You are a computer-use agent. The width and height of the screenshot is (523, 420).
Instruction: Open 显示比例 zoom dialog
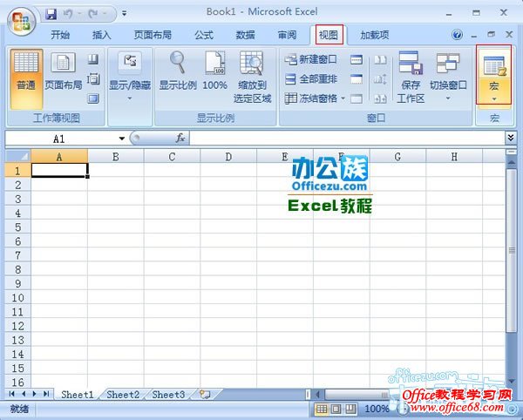tap(178, 71)
